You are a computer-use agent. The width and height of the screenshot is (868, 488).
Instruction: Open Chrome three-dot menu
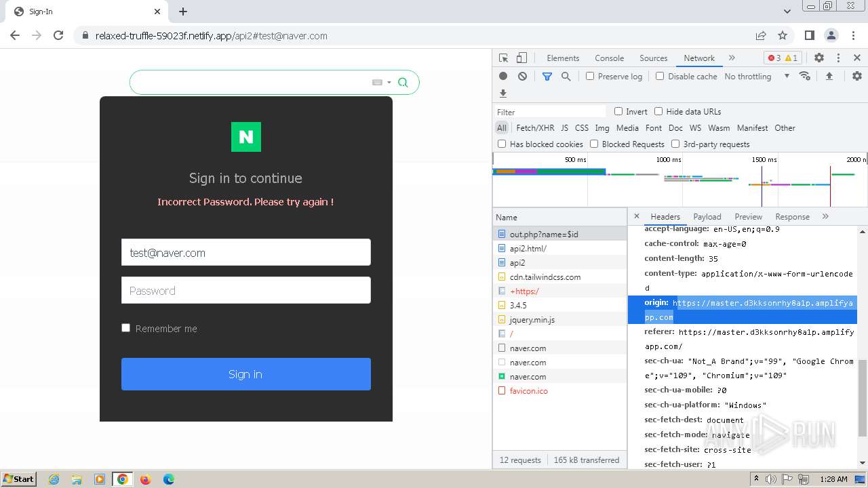point(852,35)
